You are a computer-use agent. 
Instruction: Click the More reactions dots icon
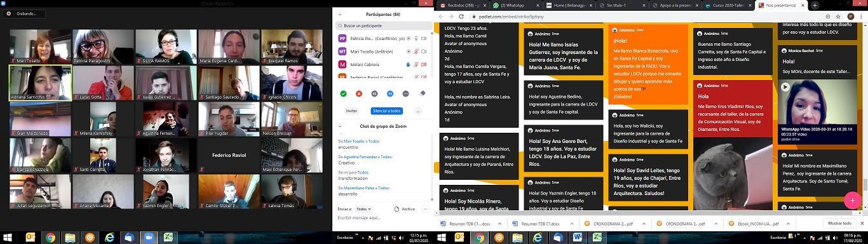[406, 93]
